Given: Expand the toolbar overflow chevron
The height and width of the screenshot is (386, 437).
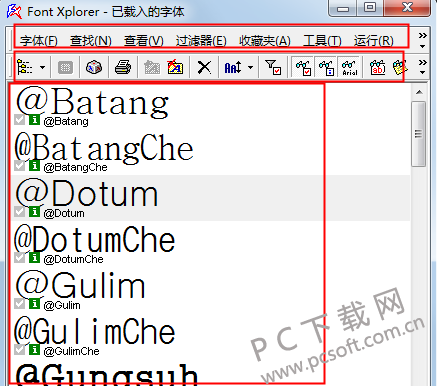Looking at the screenshot, I should (x=422, y=67).
